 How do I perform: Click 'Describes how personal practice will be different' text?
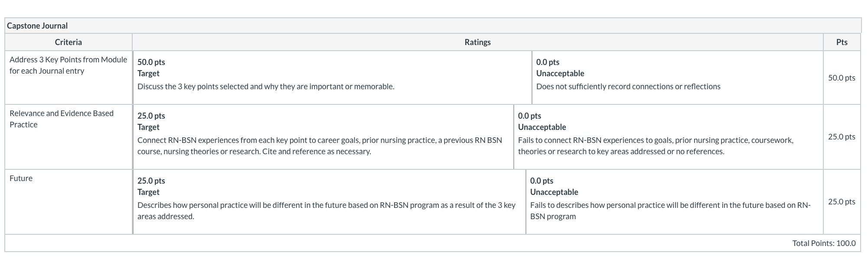click(326, 210)
